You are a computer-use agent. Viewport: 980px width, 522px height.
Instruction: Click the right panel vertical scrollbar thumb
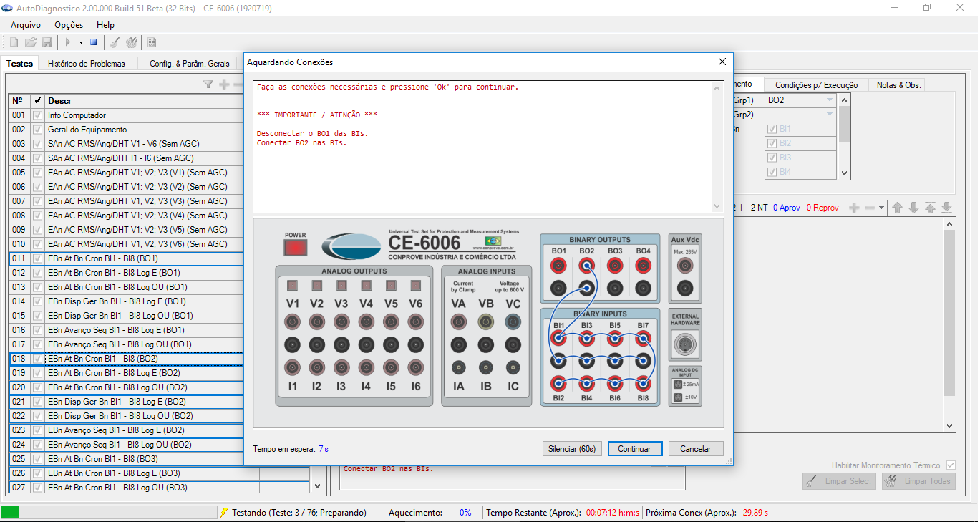[x=950, y=313]
